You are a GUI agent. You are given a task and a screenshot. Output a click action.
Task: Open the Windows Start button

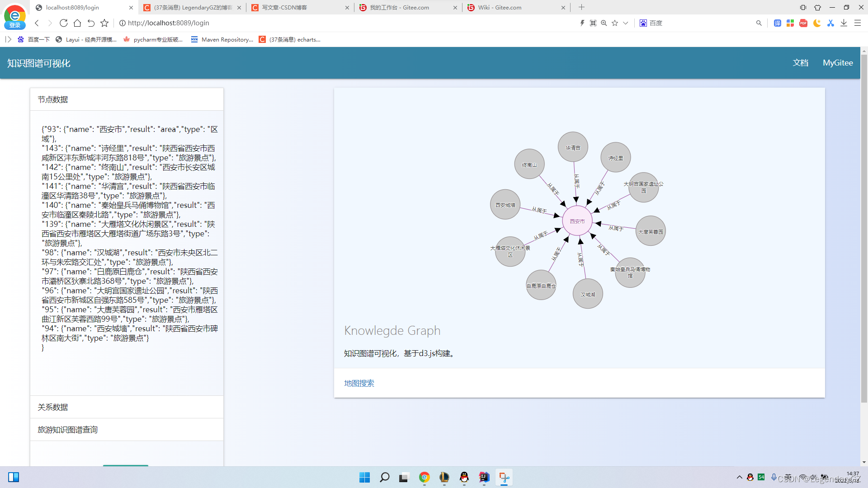(364, 477)
